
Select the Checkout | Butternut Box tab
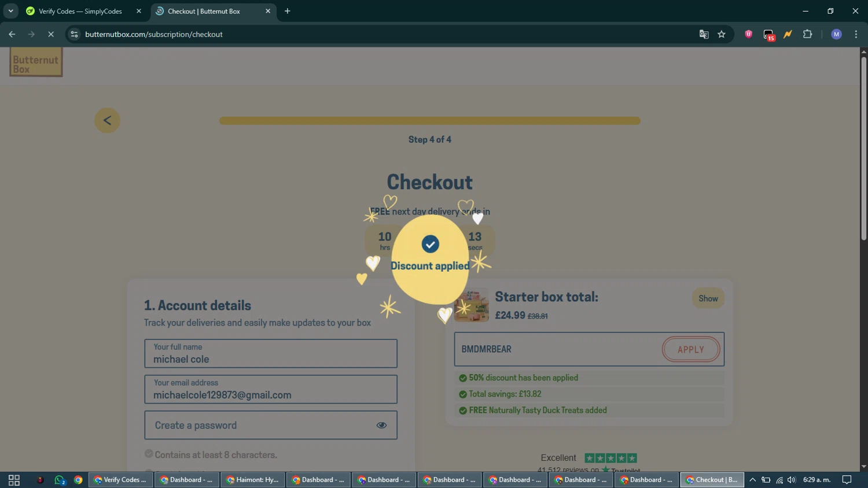click(204, 11)
